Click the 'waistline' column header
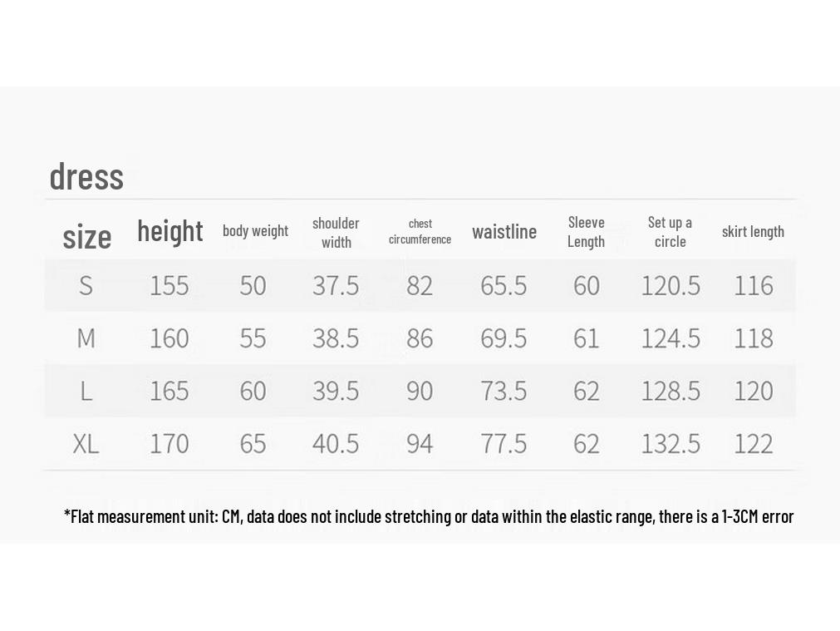 coord(504,232)
